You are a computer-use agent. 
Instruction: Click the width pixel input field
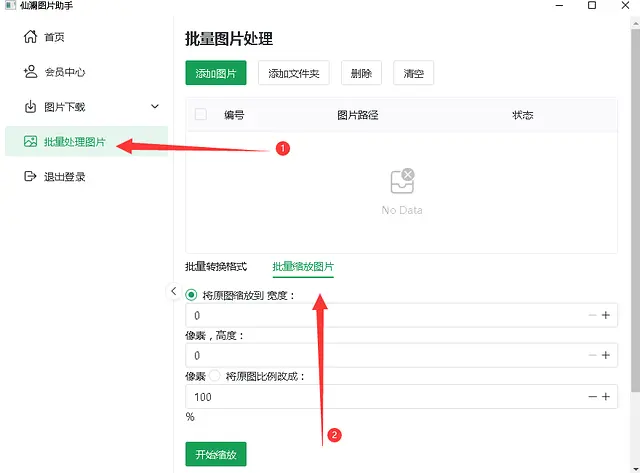coord(401,315)
